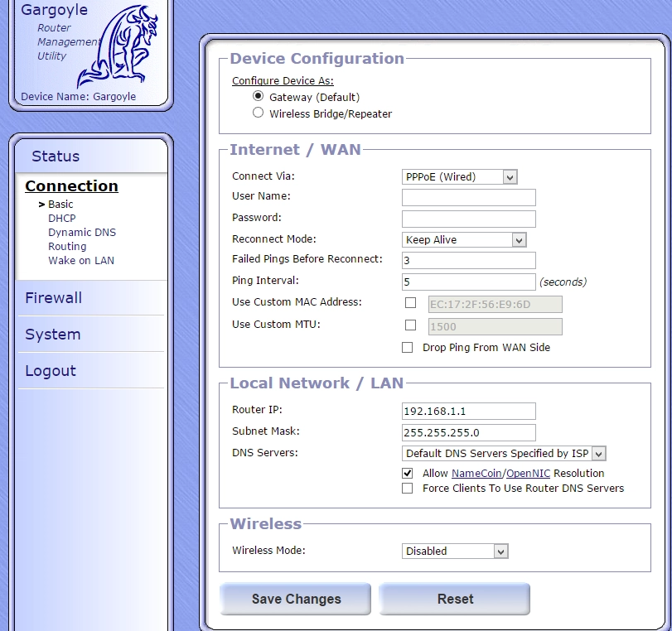672x631 pixels.
Task: Go to the Dynamic DNS page
Action: (82, 233)
